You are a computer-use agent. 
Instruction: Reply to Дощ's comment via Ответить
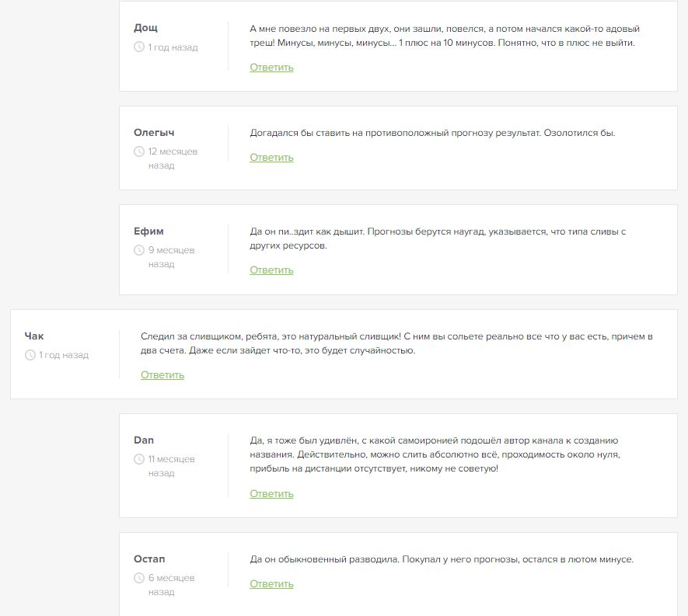271,68
